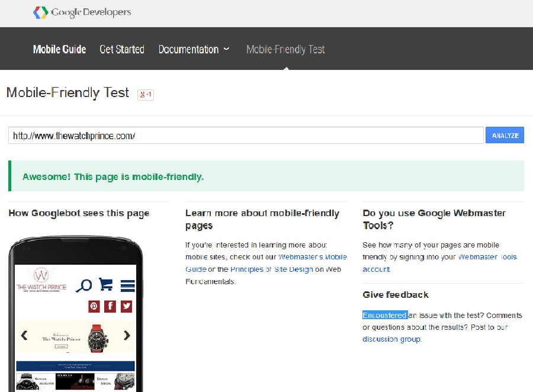Click the 'Give feedback' heading
The width and height of the screenshot is (533, 392).
point(396,295)
